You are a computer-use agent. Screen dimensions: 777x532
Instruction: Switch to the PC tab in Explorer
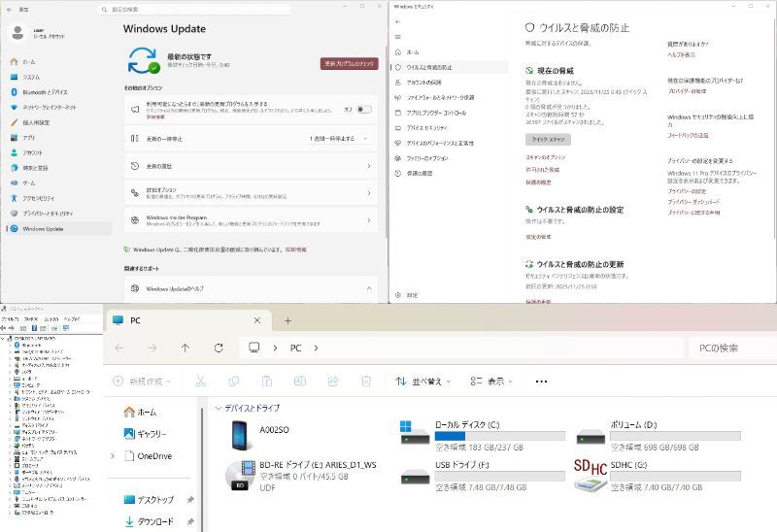click(x=188, y=320)
